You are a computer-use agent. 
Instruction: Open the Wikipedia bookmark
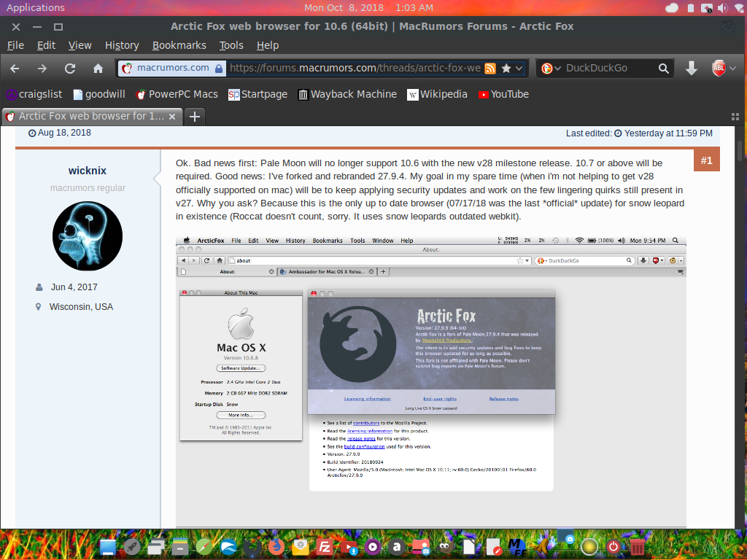coord(438,94)
